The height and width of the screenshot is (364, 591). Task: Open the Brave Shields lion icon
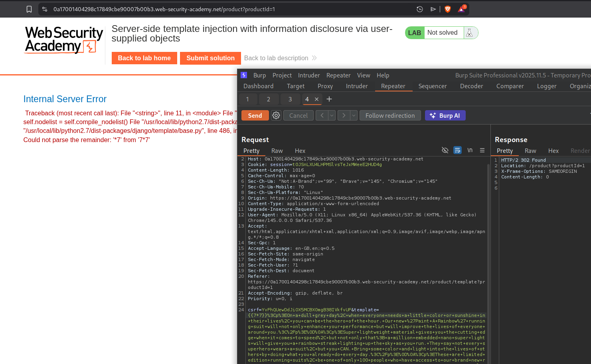coord(447,9)
